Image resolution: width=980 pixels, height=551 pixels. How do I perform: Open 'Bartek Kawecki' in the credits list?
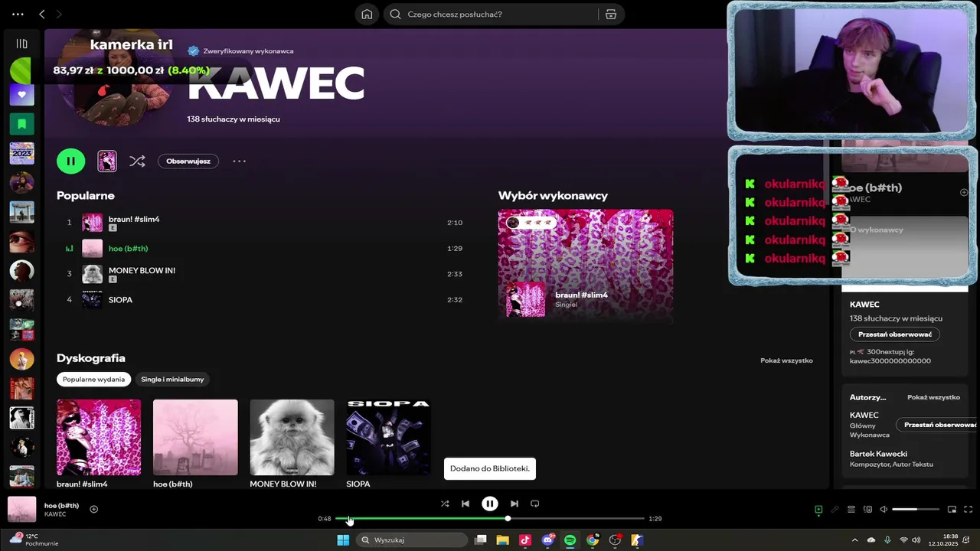(x=878, y=454)
